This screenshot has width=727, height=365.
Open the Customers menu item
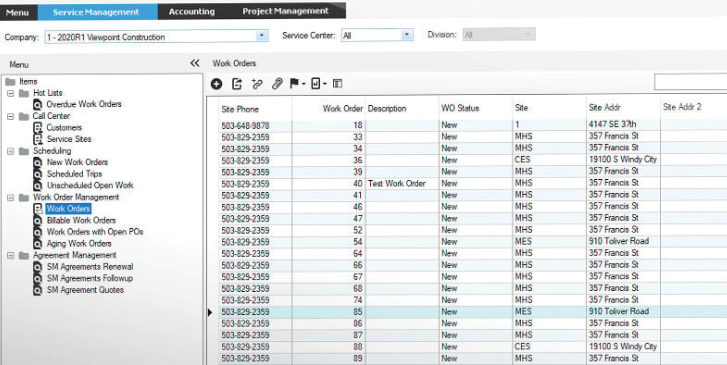64,128
